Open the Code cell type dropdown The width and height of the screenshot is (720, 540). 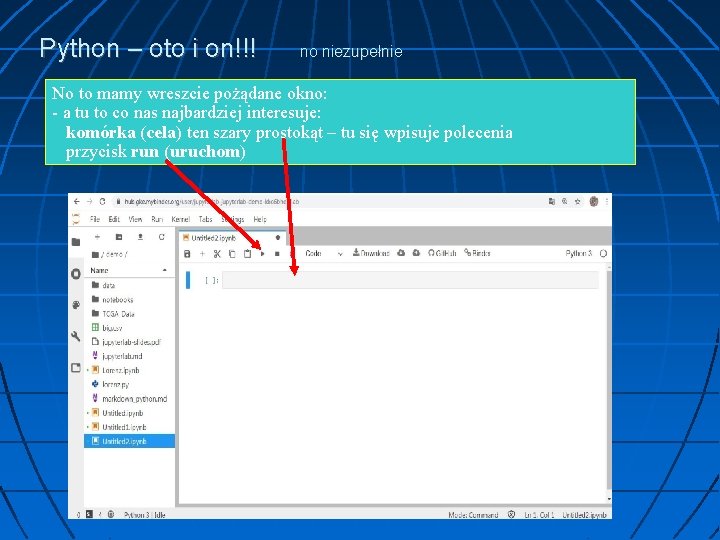[324, 253]
